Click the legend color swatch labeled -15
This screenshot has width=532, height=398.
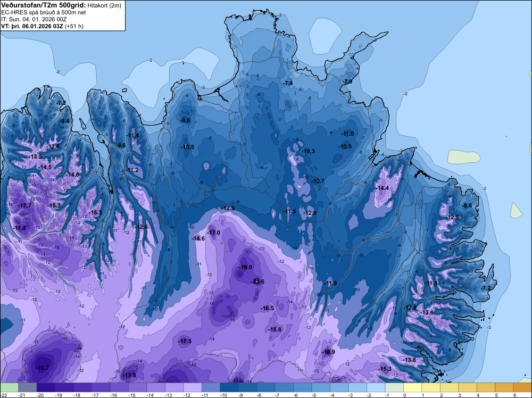click(137, 387)
